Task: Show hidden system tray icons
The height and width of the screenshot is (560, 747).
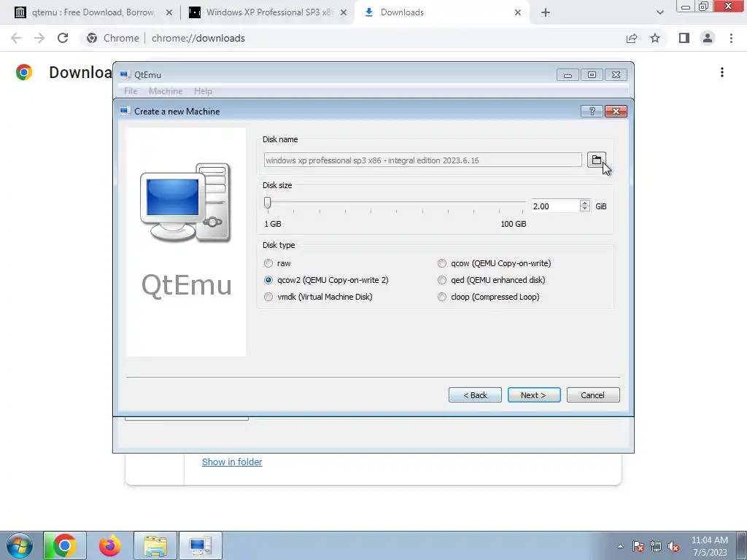Action: [x=620, y=546]
